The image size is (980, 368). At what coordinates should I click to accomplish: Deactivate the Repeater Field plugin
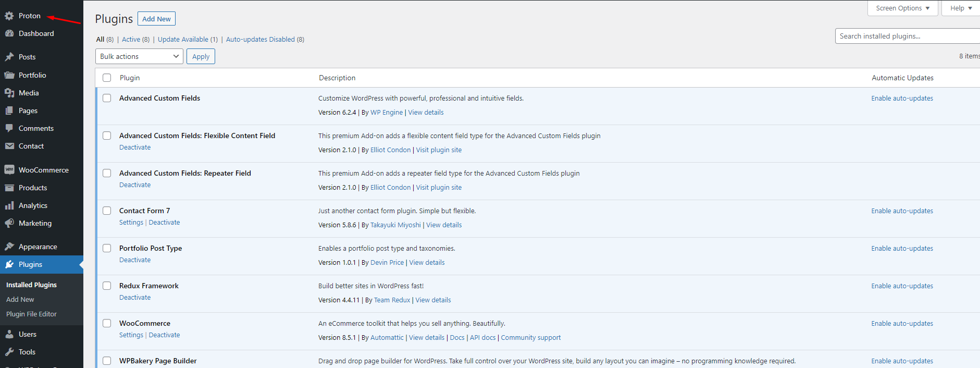point(135,185)
